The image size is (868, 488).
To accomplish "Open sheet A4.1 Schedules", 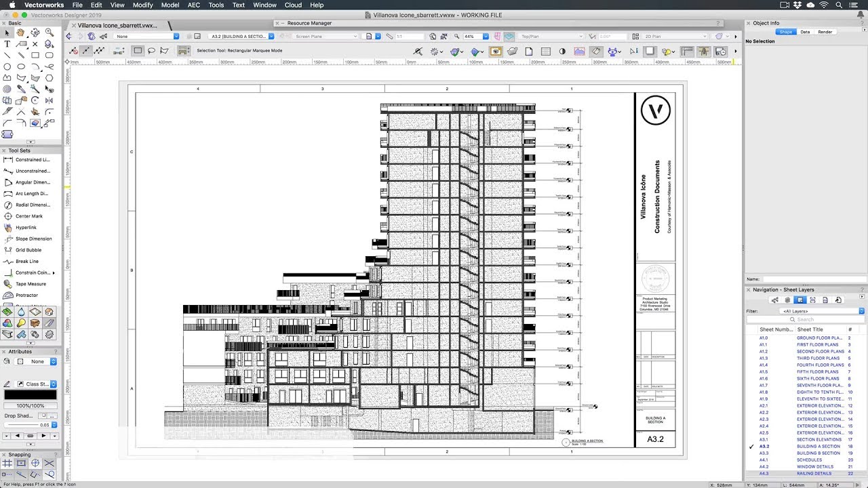I will coord(805,460).
